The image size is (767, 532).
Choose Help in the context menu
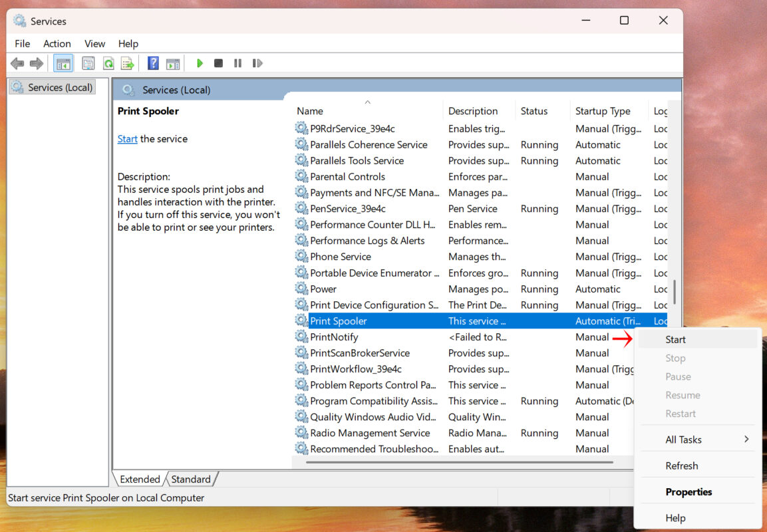[x=698, y=518]
